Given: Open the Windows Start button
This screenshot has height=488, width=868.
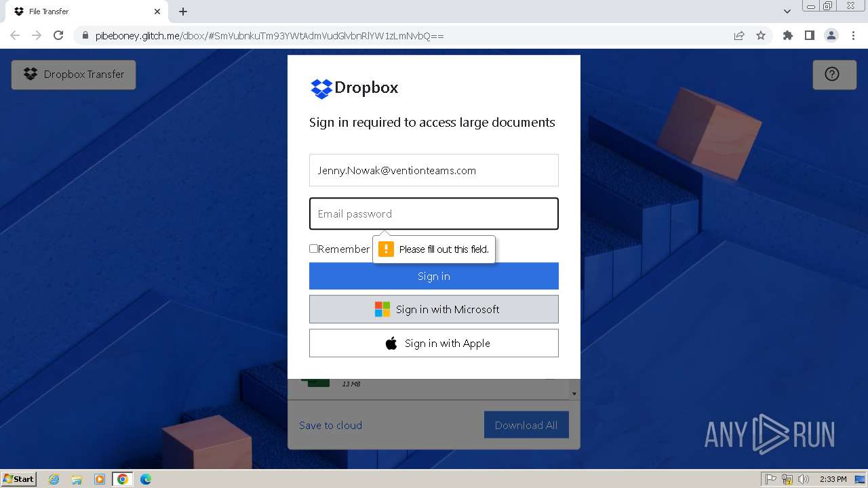Looking at the screenshot, I should [x=18, y=479].
